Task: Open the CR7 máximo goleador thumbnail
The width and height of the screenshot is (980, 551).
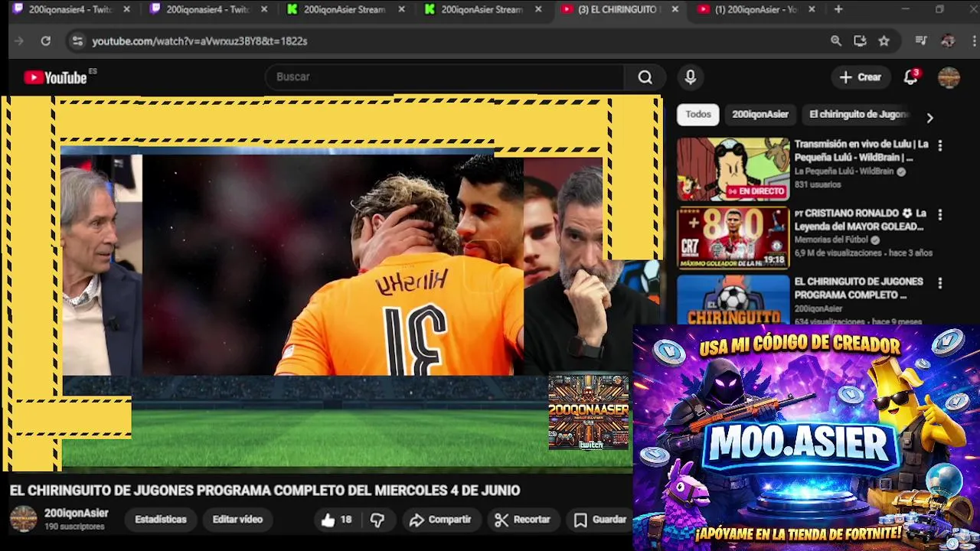Action: pyautogui.click(x=733, y=238)
